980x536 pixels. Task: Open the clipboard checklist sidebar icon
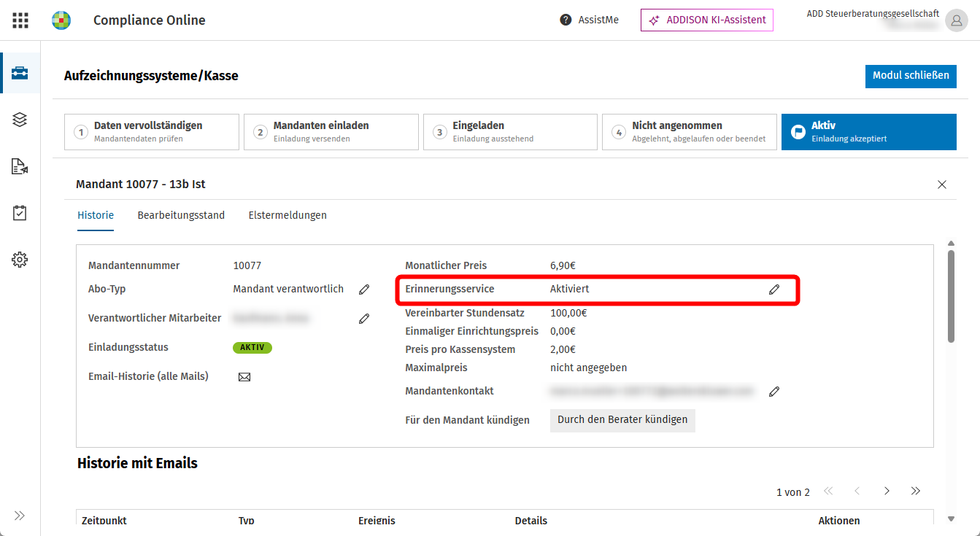point(20,213)
